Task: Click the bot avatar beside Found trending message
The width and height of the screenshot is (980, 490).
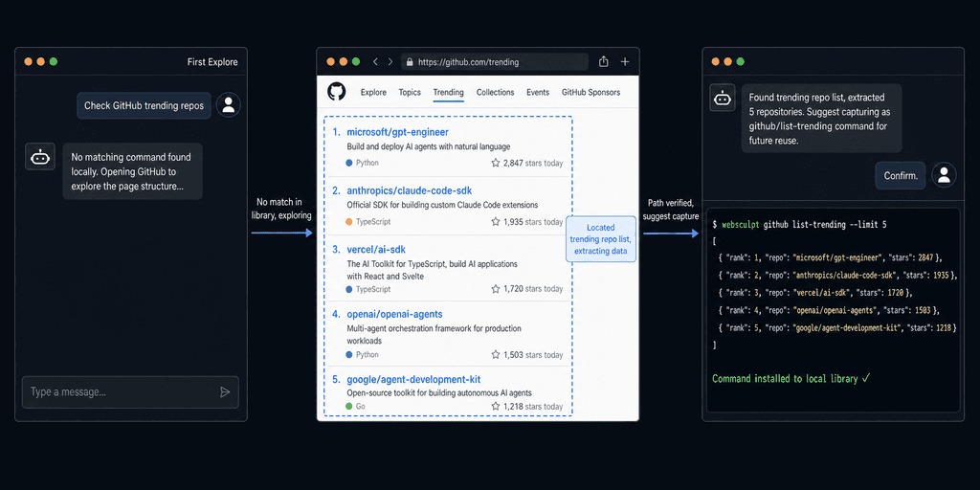Action: point(722,98)
